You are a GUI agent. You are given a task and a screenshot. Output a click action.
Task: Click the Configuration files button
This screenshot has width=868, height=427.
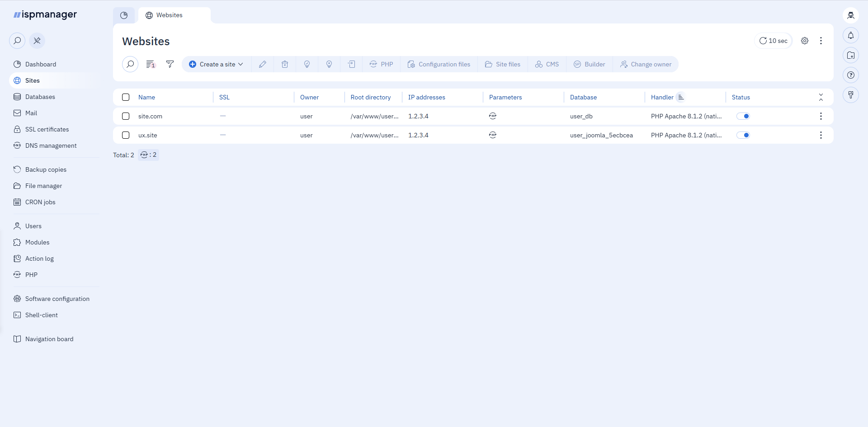(439, 64)
